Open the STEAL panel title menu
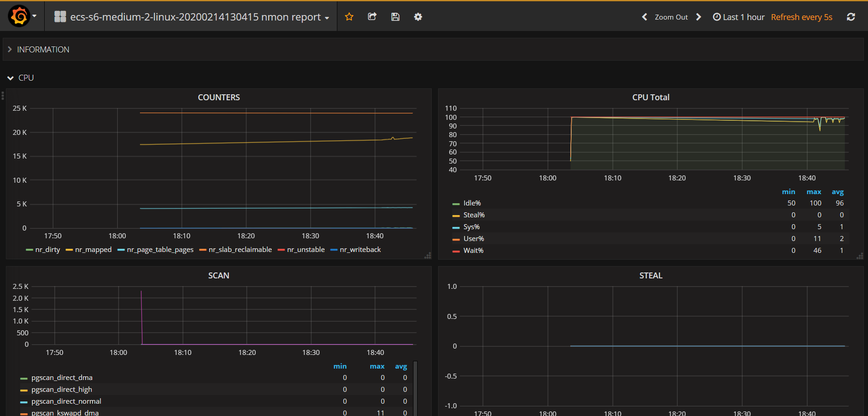 pos(651,275)
